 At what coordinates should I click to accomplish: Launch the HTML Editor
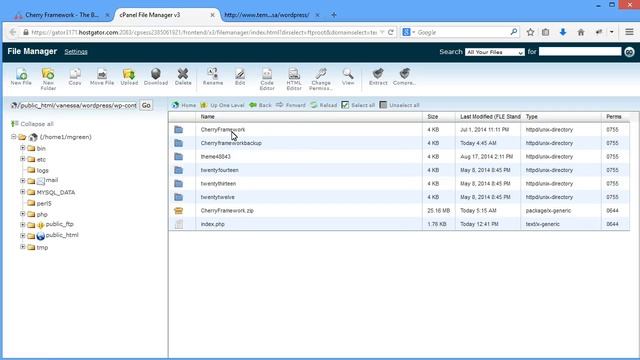[294, 79]
